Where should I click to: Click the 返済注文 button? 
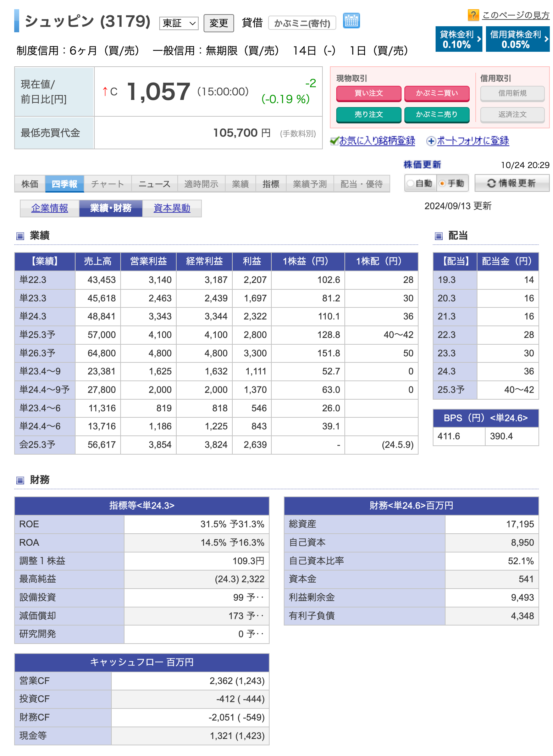point(513,115)
